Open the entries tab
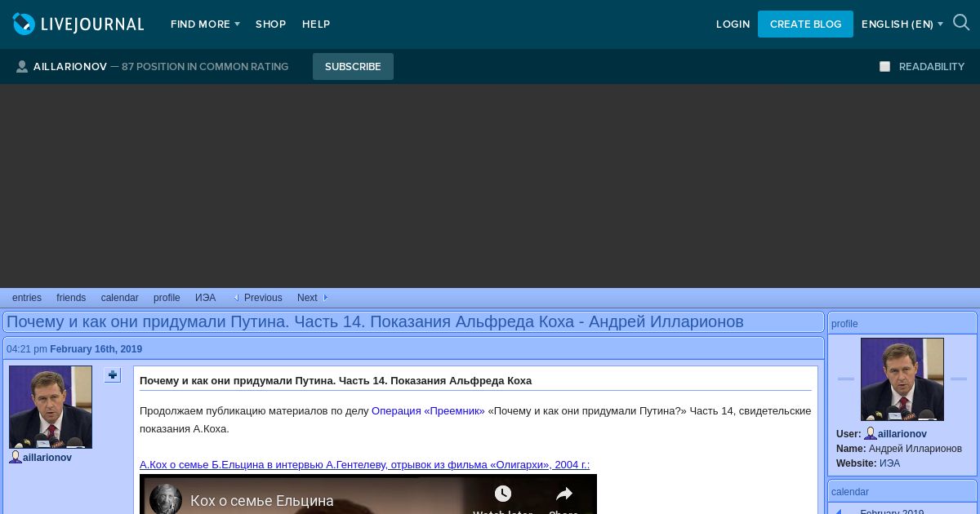Screen dimensions: 980x514 27,298
